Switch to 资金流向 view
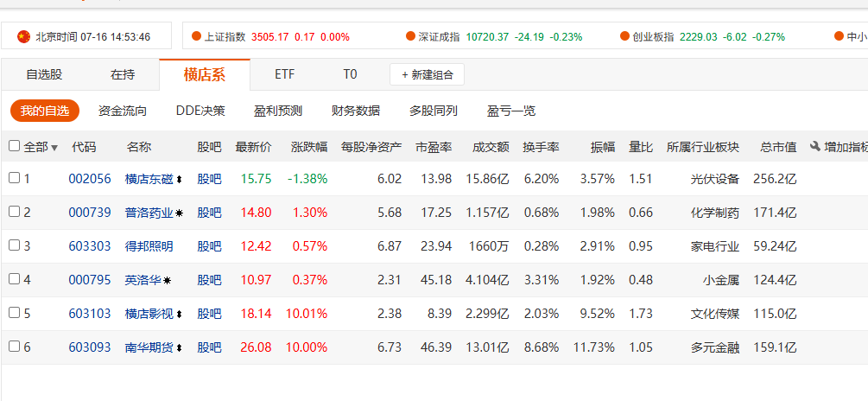 point(123,111)
